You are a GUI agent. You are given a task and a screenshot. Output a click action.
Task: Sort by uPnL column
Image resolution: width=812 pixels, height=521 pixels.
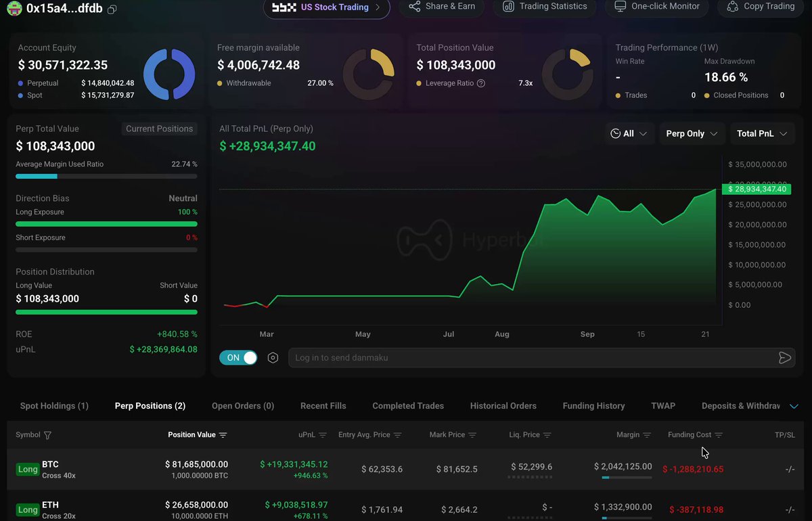[x=323, y=435]
